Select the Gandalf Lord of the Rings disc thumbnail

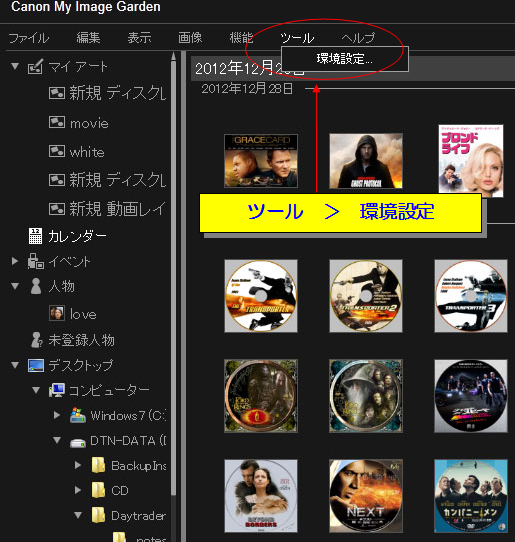[x=366, y=396]
